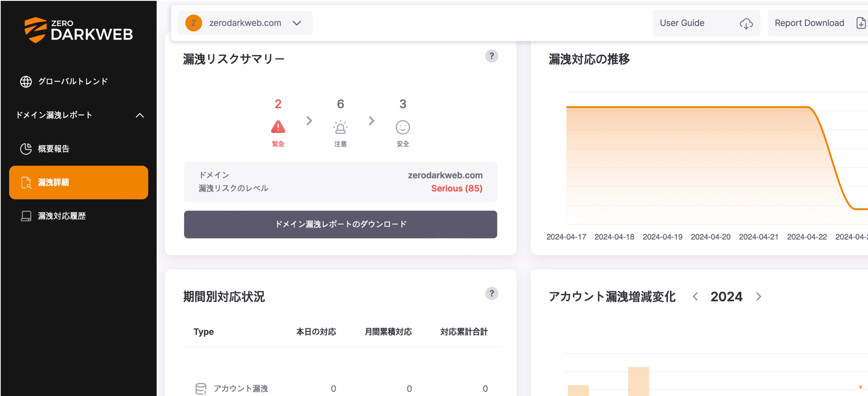This screenshot has width=868, height=396.
Task: Click the laptop icon for 漏洩対応履歴
Action: (26, 216)
